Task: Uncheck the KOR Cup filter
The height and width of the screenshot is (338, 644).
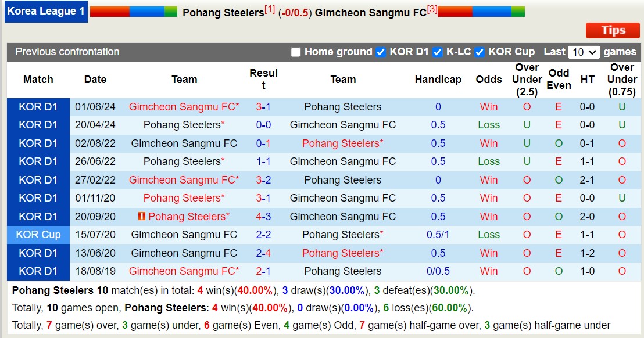Action: [479, 52]
